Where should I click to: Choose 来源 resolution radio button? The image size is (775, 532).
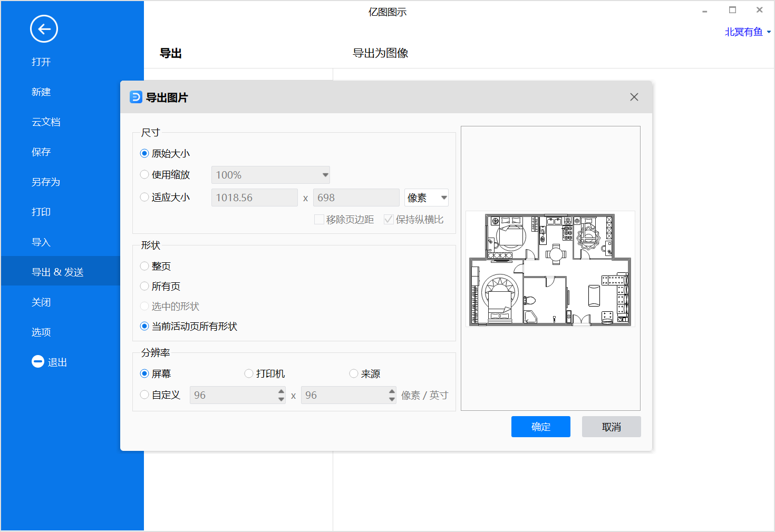[x=354, y=373]
